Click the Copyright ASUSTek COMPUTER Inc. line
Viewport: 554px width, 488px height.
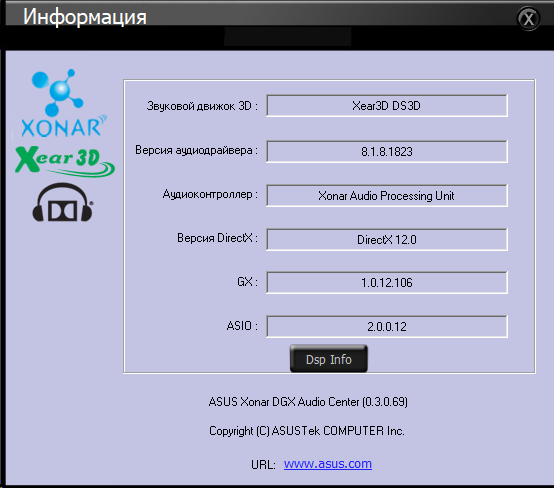(307, 431)
